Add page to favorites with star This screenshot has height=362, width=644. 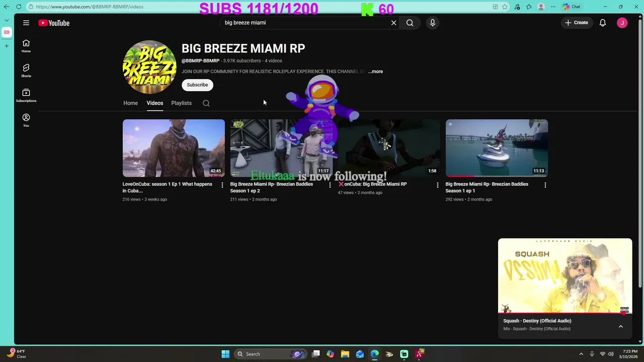click(x=505, y=7)
